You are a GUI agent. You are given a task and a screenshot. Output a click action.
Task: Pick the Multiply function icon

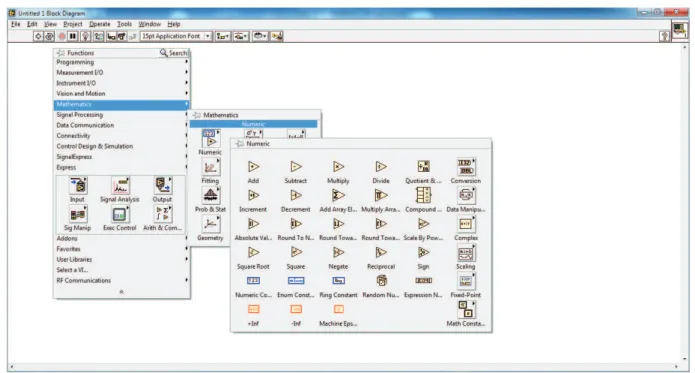(338, 167)
